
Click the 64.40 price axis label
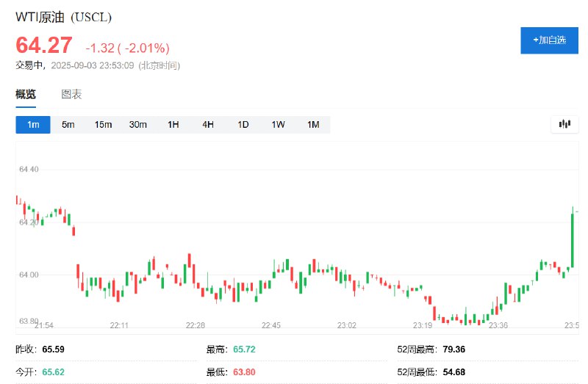[x=29, y=170]
